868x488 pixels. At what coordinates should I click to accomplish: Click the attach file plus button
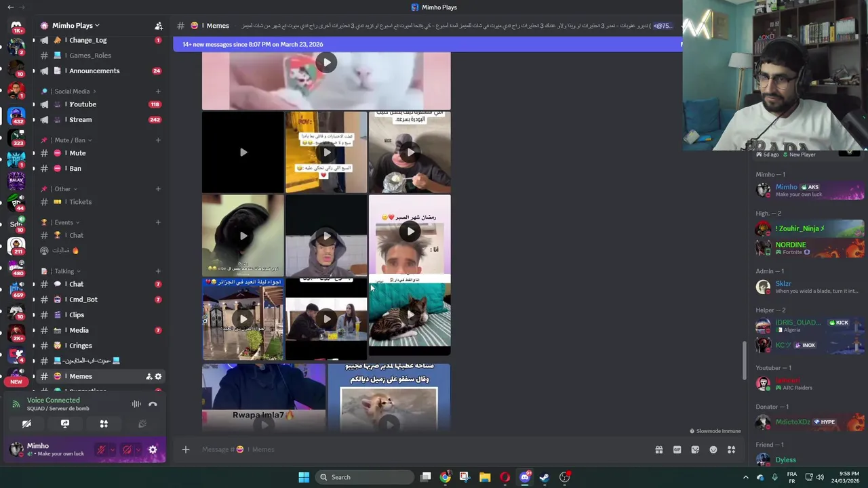[185, 449]
